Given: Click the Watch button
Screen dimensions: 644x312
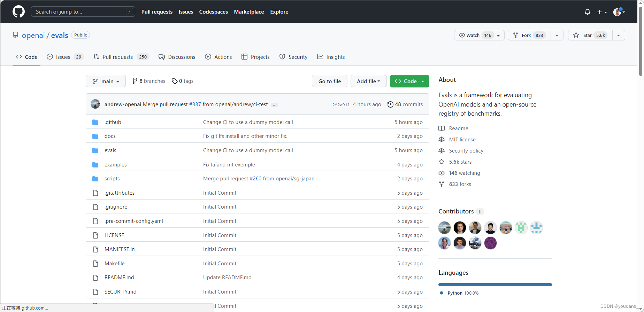Looking at the screenshot, I should 479,35.
